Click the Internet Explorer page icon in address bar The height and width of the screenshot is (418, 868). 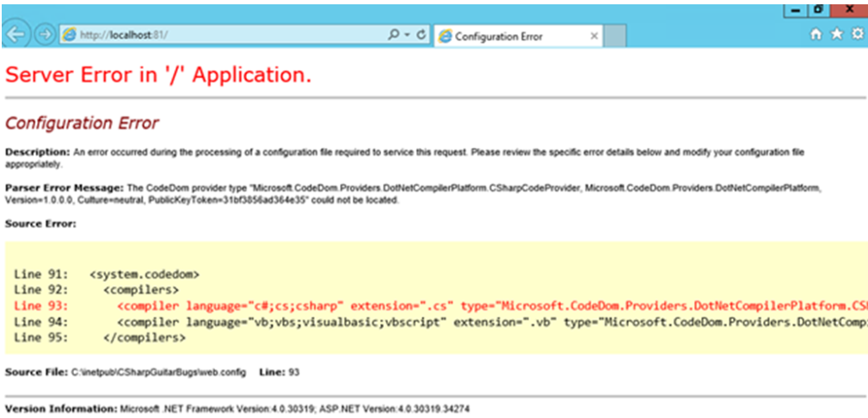(69, 35)
